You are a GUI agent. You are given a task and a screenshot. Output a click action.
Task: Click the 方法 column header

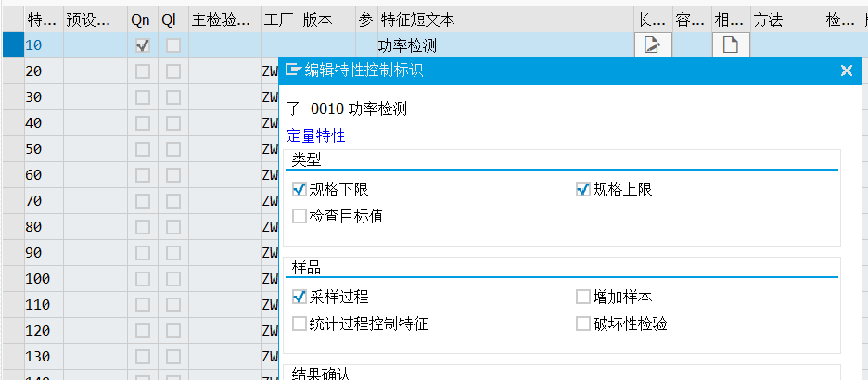(x=786, y=20)
